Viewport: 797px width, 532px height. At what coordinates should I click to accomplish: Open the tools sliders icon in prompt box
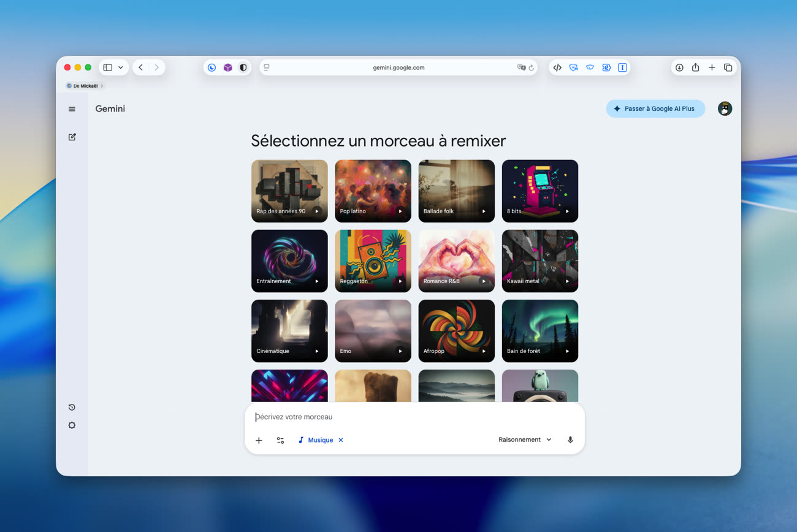tap(280, 440)
